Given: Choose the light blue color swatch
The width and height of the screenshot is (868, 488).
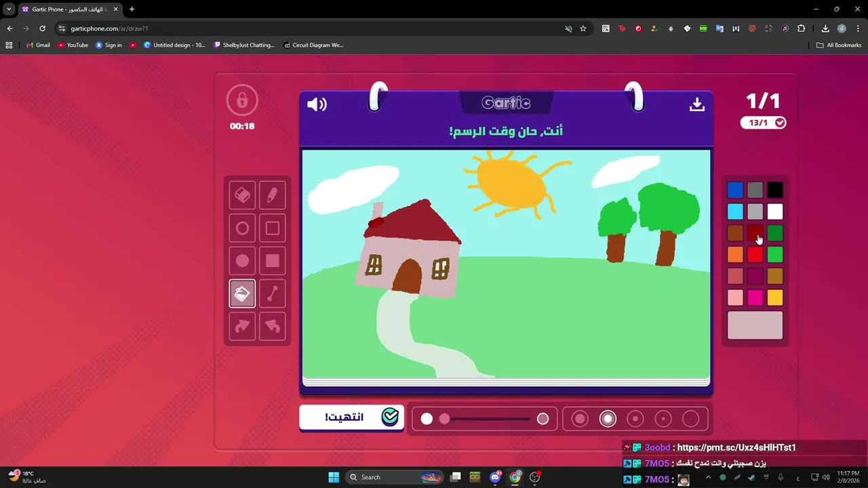Looking at the screenshot, I should tap(735, 212).
